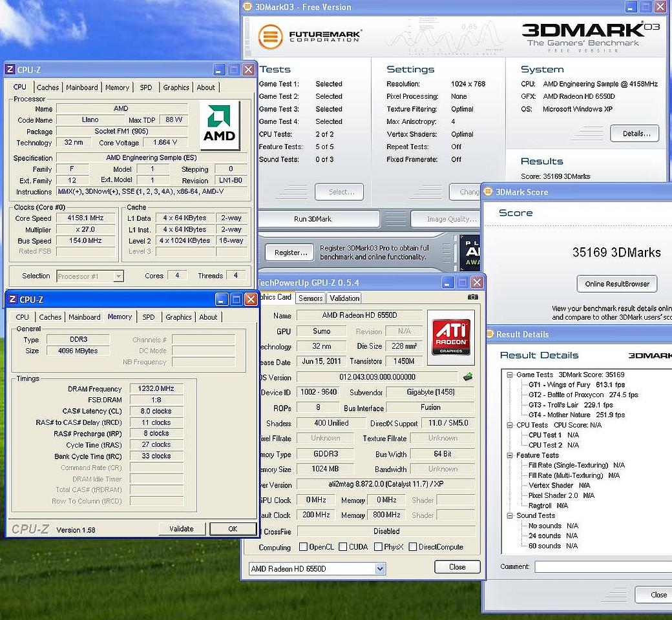Switch to the Sensors tab in GPU-Z
This screenshot has width=672, height=620.
click(310, 298)
